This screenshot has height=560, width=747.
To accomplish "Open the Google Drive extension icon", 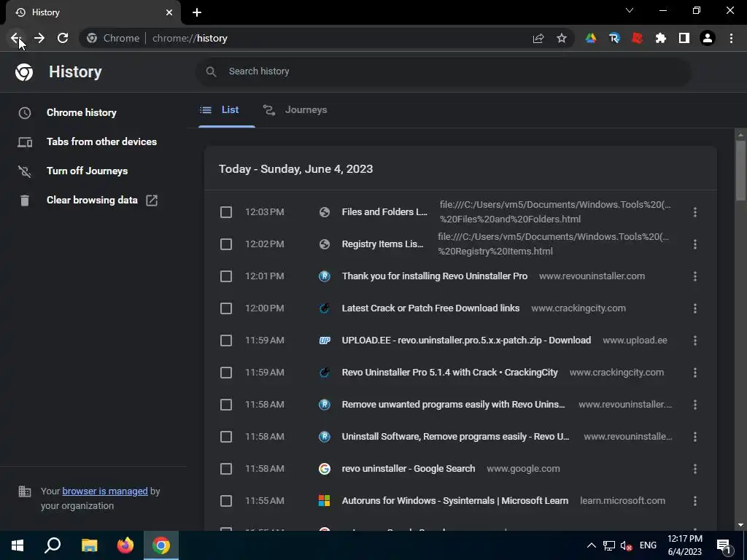I will pos(591,38).
